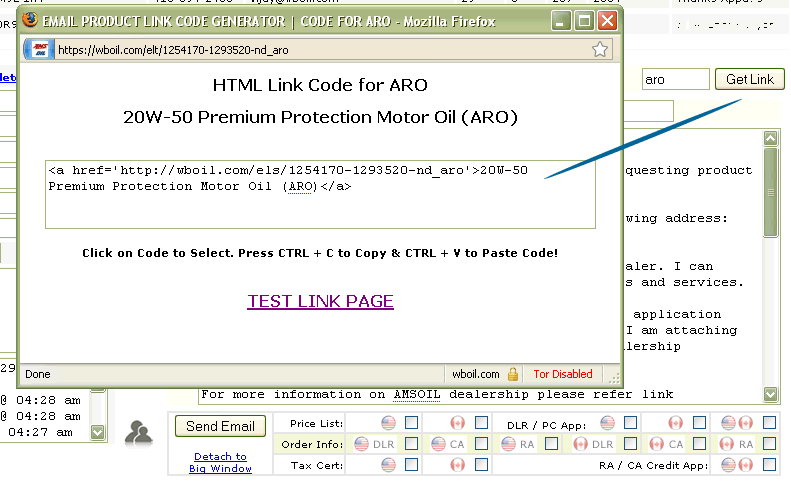The height and width of the screenshot is (486, 791).
Task: Tick the US Price List checkbox
Action: click(412, 422)
